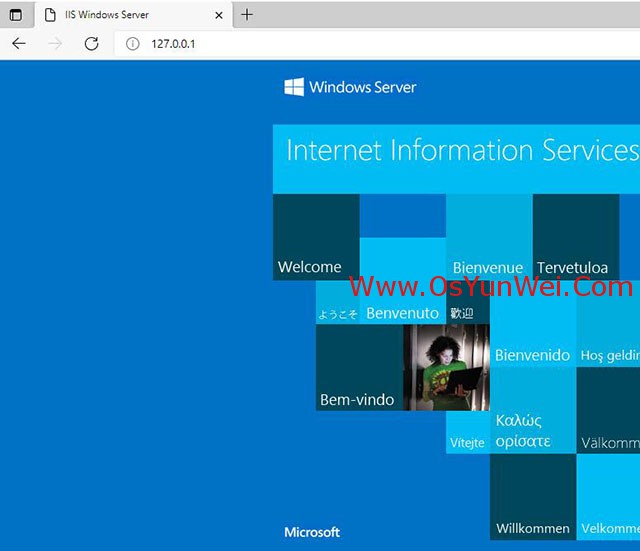Image resolution: width=640 pixels, height=551 pixels.
Task: Close the IIS Windows Server tab
Action: pyautogui.click(x=219, y=15)
